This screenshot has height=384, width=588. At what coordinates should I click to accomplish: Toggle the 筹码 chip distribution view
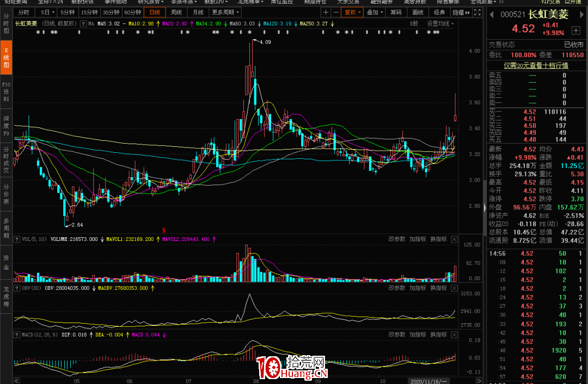coord(396,13)
